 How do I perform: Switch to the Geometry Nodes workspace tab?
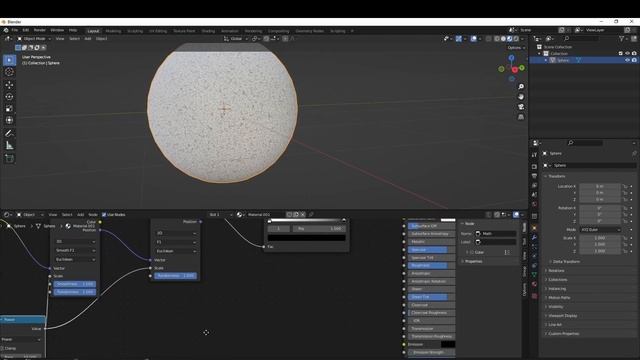[309, 31]
